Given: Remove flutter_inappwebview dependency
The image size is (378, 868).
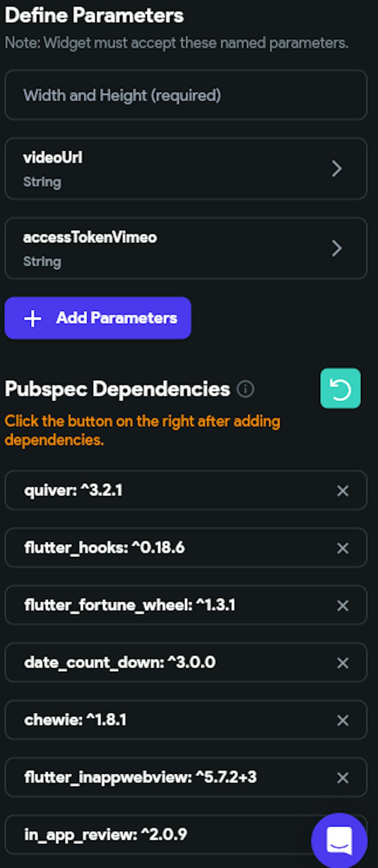Looking at the screenshot, I should pos(342,778).
